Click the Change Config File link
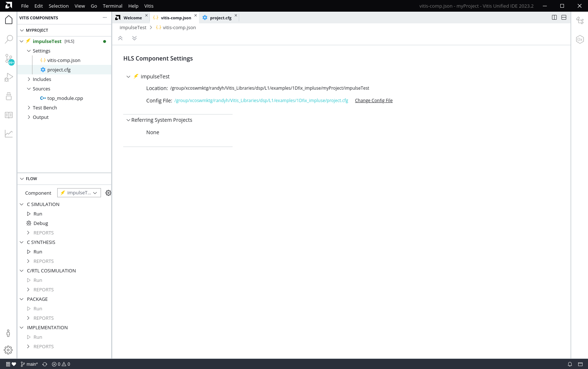This screenshot has height=369, width=588. (x=374, y=101)
